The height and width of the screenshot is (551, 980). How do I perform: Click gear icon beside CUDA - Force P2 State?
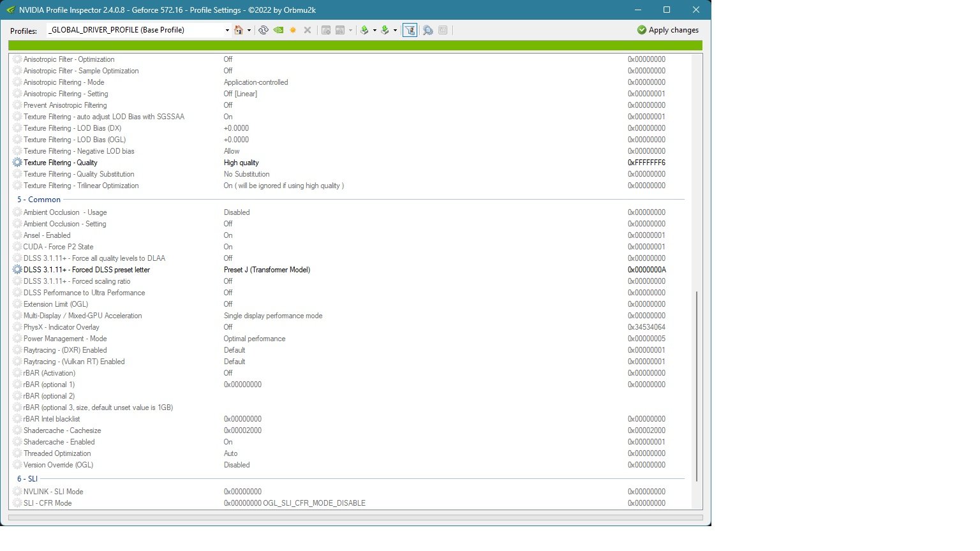point(17,247)
